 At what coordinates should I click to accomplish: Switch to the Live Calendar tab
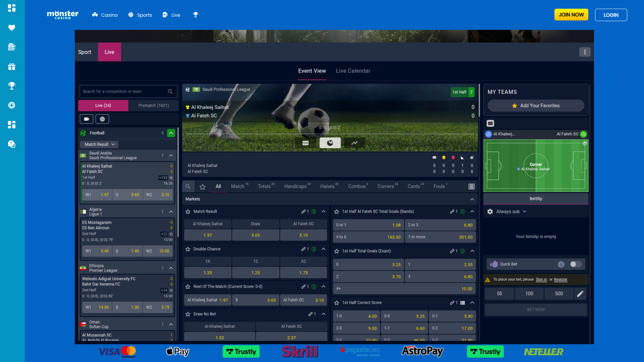click(353, 71)
